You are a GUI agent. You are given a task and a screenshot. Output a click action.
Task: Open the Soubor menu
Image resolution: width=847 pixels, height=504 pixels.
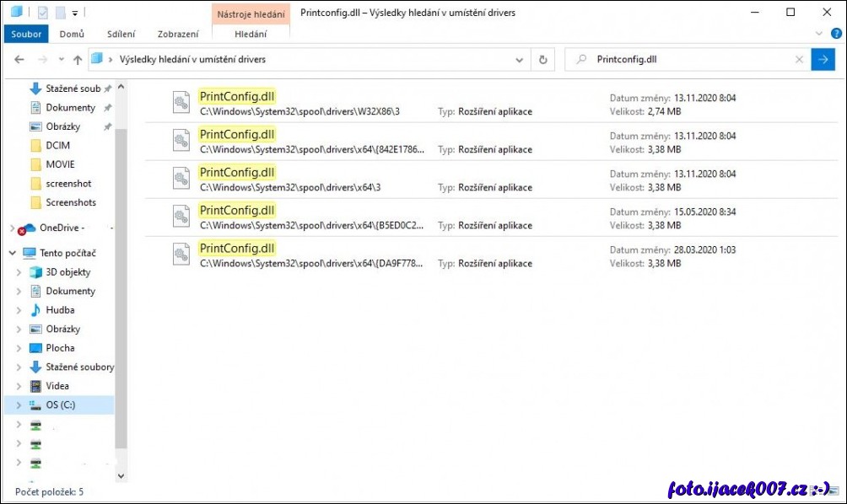26,35
